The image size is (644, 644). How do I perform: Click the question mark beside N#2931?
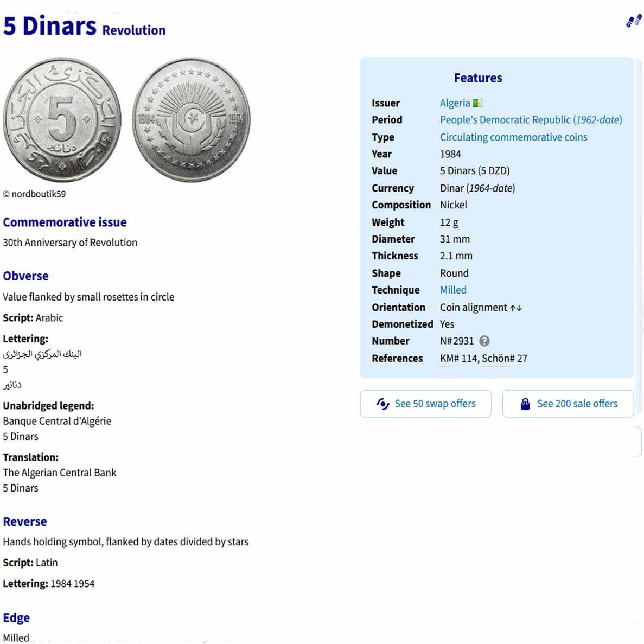(484, 341)
